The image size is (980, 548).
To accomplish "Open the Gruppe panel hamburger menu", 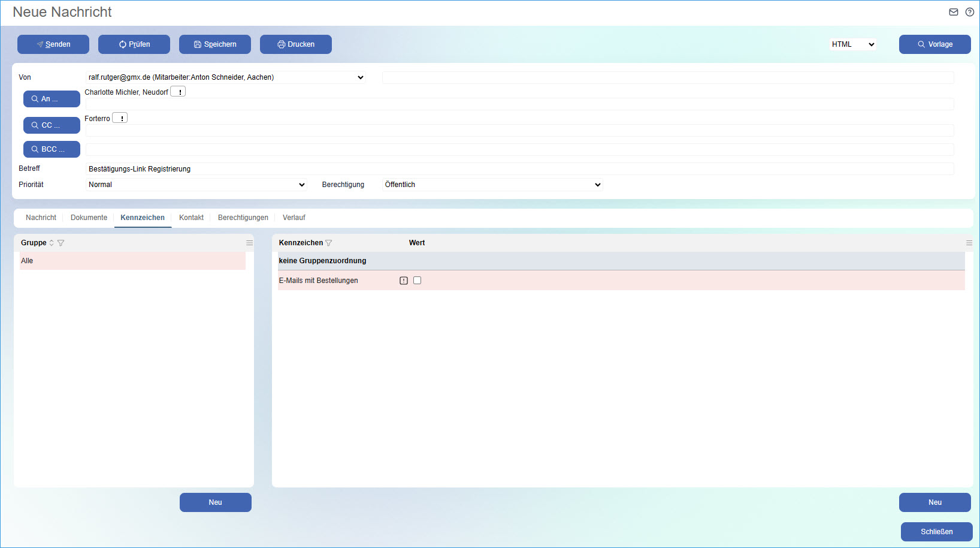I will 249,242.
